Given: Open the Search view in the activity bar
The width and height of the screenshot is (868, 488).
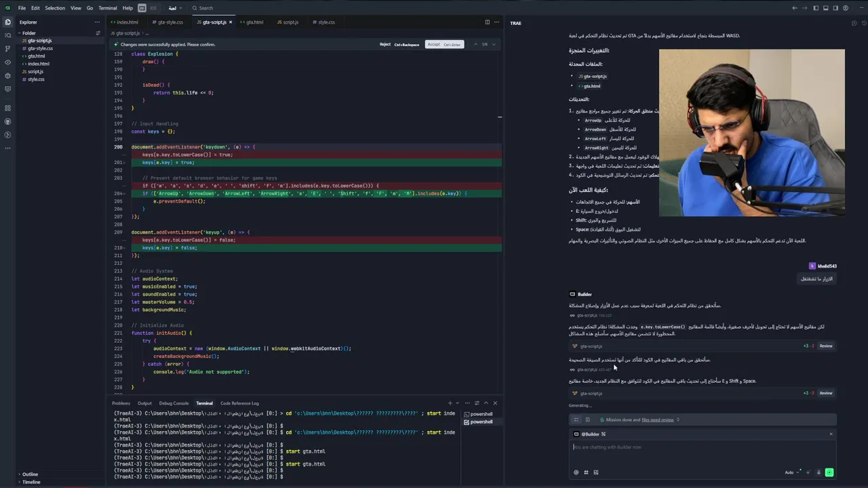Looking at the screenshot, I should 7,35.
